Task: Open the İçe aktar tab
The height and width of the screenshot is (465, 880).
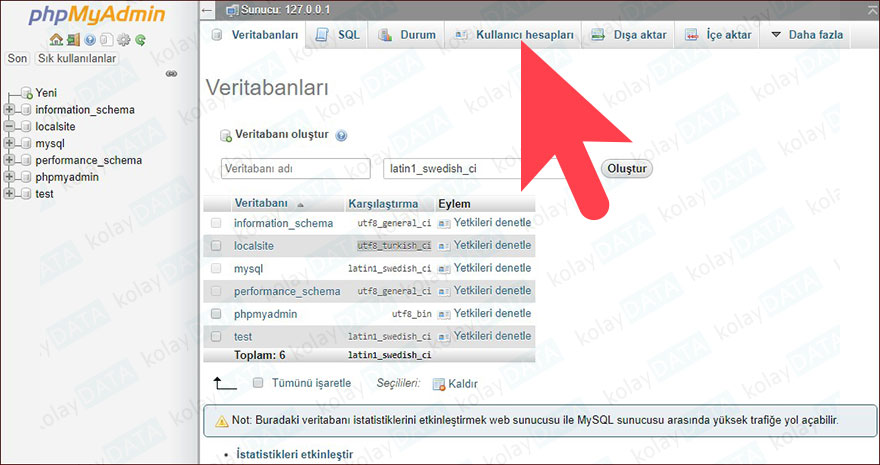Action: click(718, 35)
